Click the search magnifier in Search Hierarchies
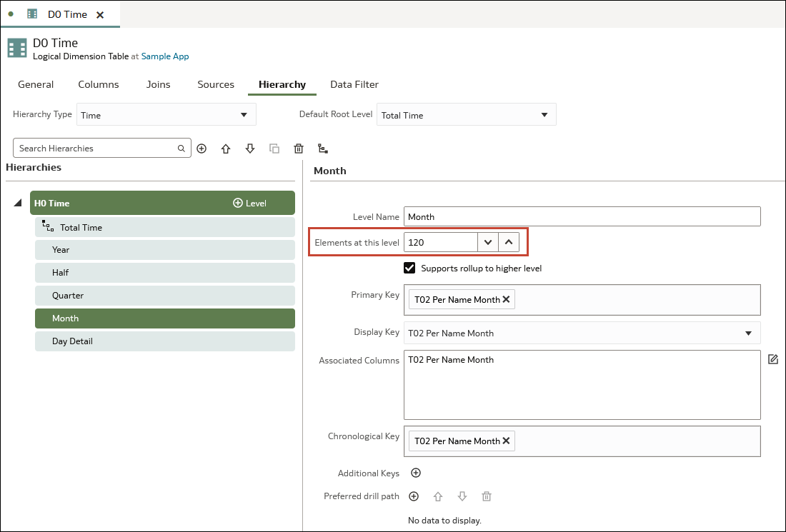The height and width of the screenshot is (532, 786). pos(181,149)
